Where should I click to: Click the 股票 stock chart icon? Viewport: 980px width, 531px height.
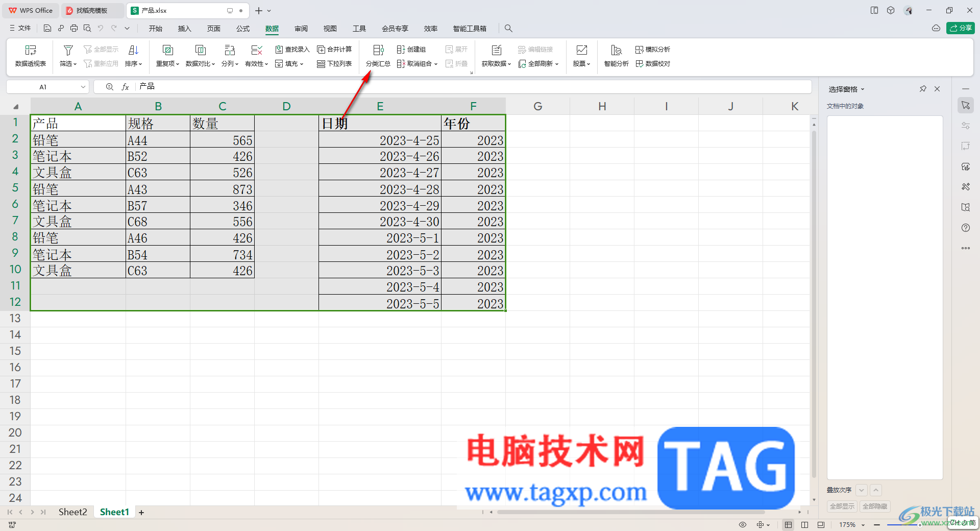[x=582, y=50]
